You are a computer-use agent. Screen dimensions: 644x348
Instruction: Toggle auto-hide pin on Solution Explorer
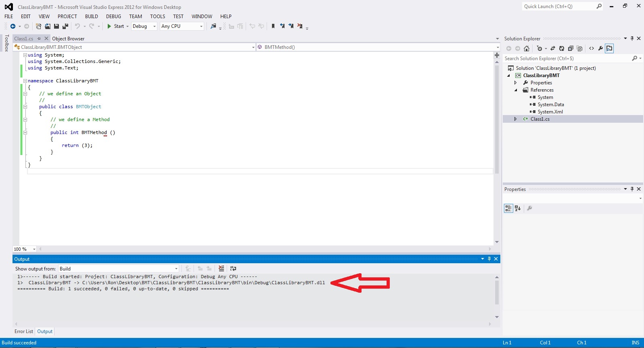click(x=632, y=39)
